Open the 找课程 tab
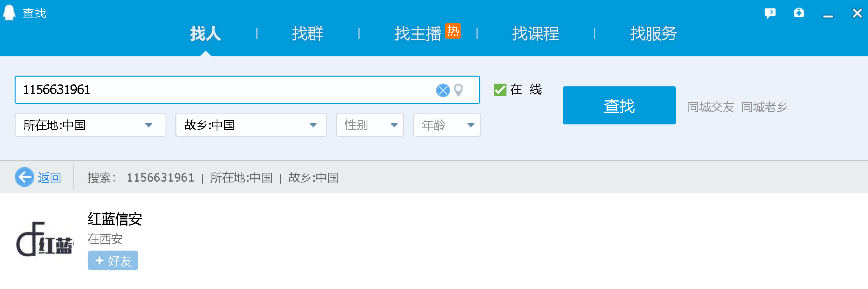Screen dimensions: 868x289 click(535, 33)
